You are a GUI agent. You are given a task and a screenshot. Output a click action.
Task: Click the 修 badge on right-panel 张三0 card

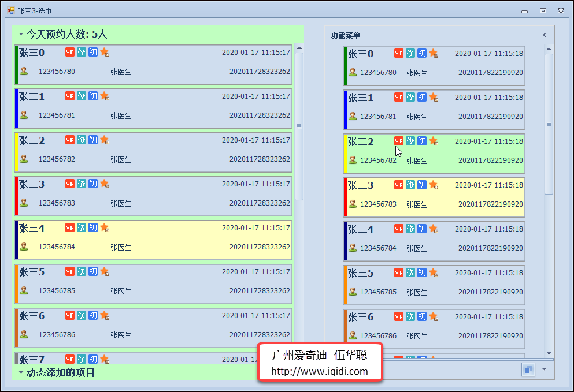(410, 53)
